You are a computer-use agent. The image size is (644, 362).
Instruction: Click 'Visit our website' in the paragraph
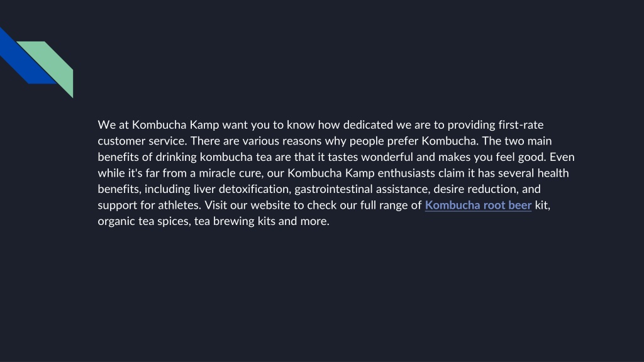click(x=247, y=206)
